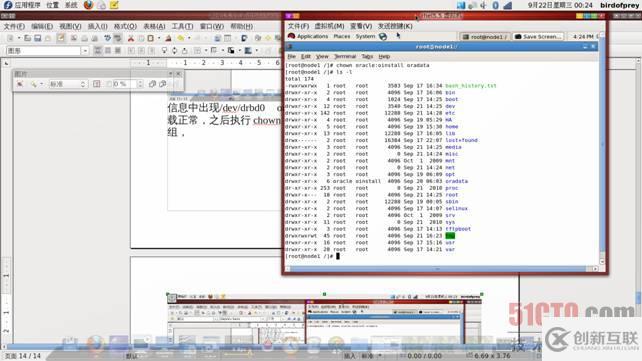Screen dimensions: 642x361
Task: Toggle Edit File mode in Writer toolbar
Action: click(x=61, y=38)
